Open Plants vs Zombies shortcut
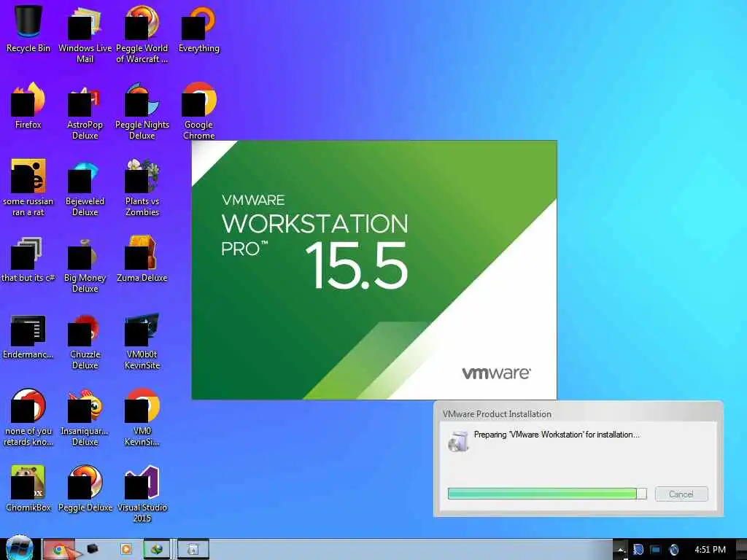 point(142,187)
